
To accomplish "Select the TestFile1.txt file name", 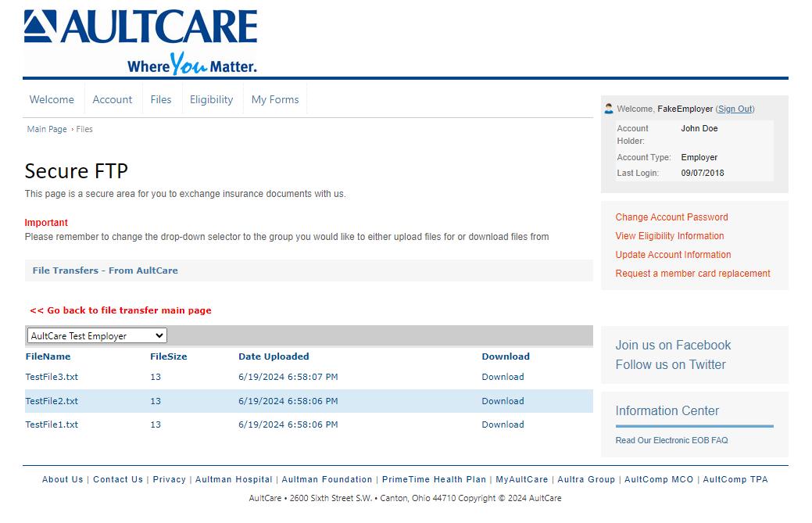I will [x=52, y=424].
